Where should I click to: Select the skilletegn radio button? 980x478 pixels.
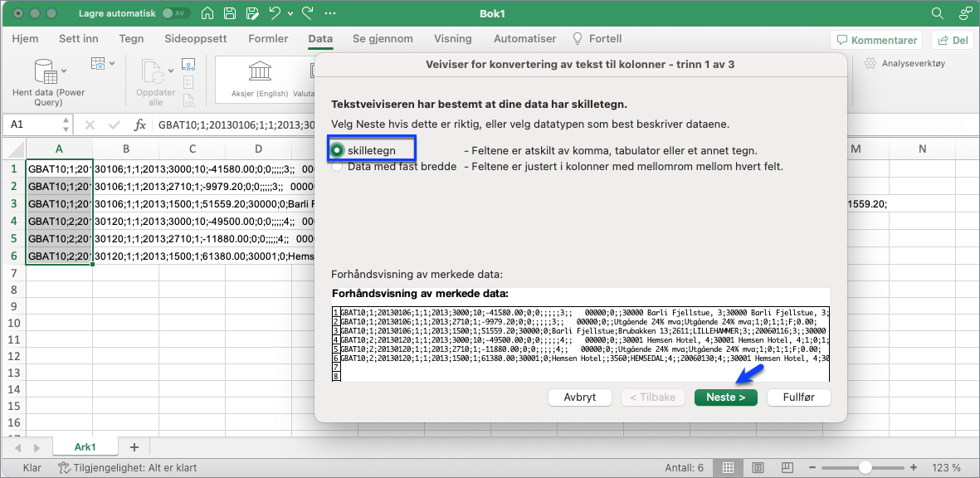[x=338, y=150]
